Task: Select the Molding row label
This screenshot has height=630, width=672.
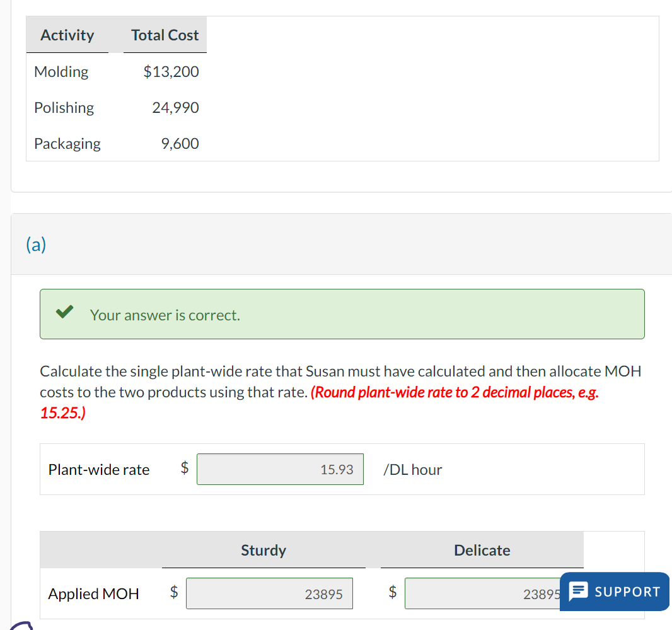Action: click(61, 72)
